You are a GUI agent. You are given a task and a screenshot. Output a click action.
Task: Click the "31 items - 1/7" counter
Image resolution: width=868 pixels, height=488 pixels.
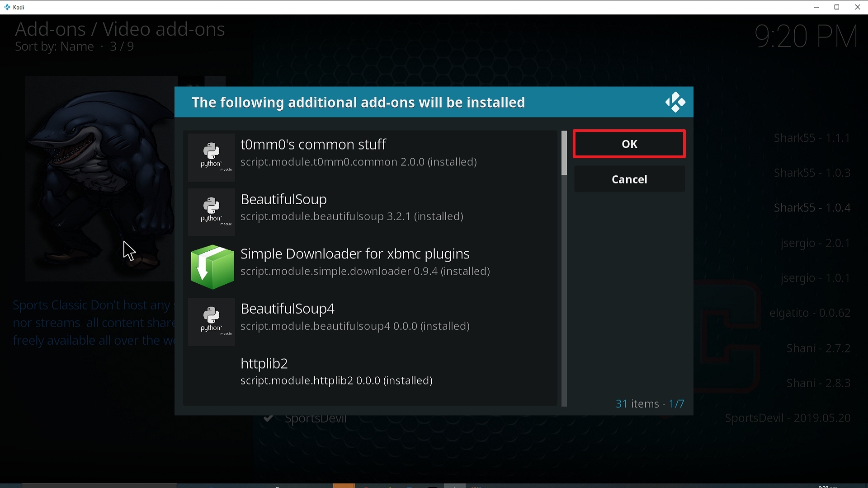point(650,404)
